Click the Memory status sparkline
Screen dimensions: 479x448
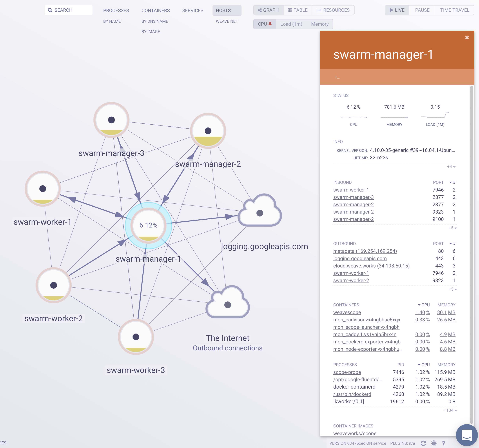point(394,117)
